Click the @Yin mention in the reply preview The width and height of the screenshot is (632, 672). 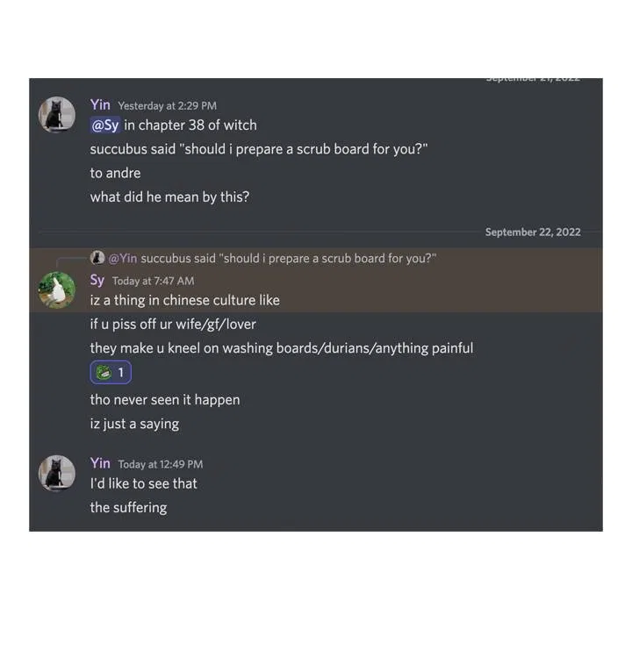[123, 259]
